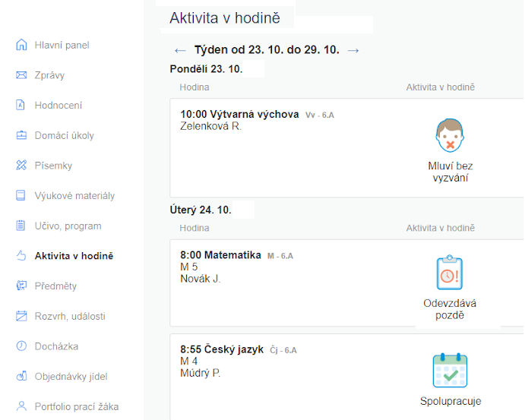Open the 8:55 Český jazyk lesson
The height and width of the screenshot is (420, 525).
(x=222, y=349)
